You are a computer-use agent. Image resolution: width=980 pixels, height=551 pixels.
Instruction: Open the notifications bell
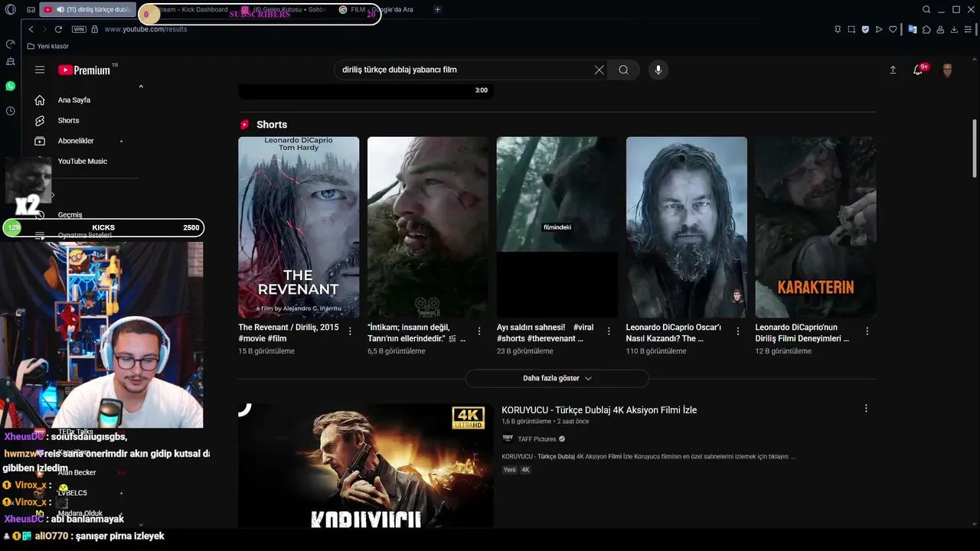(918, 70)
